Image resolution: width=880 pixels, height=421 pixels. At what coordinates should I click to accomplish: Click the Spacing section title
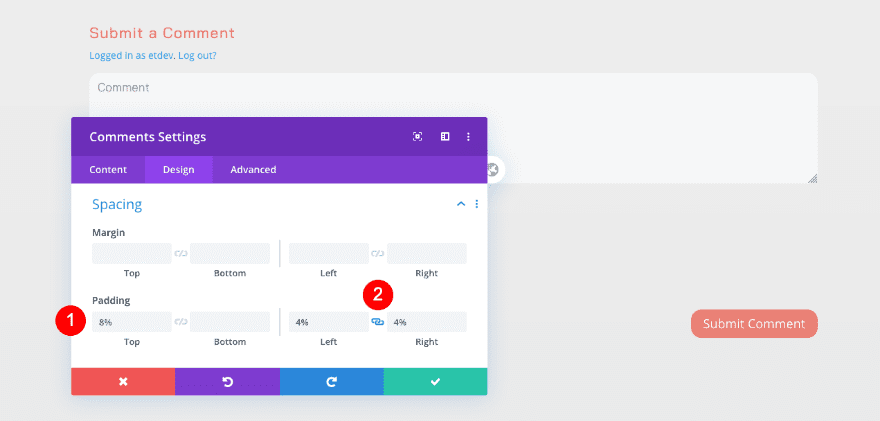click(x=117, y=205)
